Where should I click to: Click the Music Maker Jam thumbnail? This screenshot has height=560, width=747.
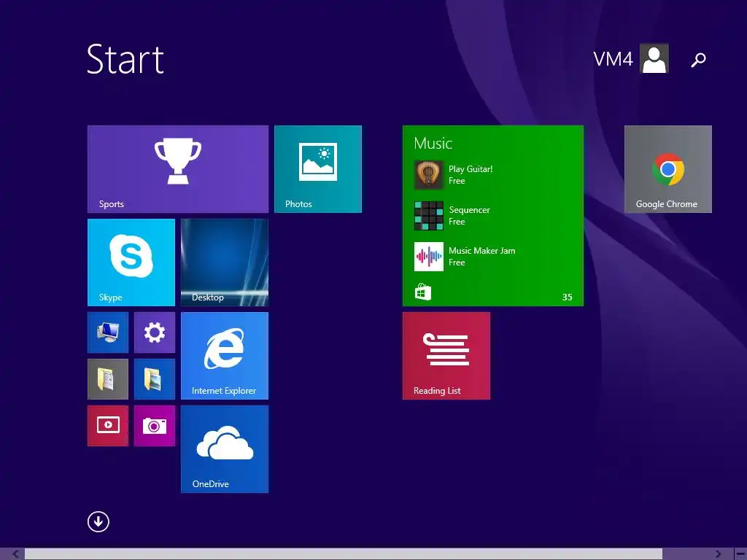[429, 257]
